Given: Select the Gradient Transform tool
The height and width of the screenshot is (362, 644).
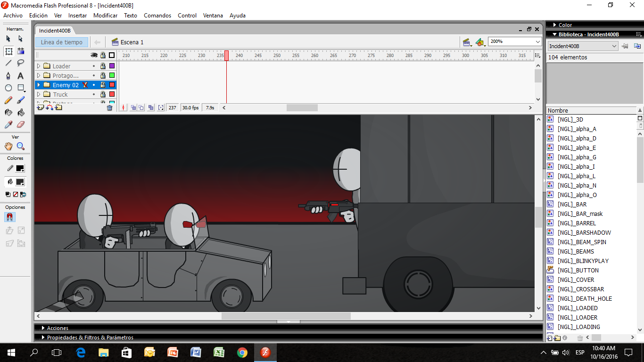Looking at the screenshot, I should tap(21, 51).
